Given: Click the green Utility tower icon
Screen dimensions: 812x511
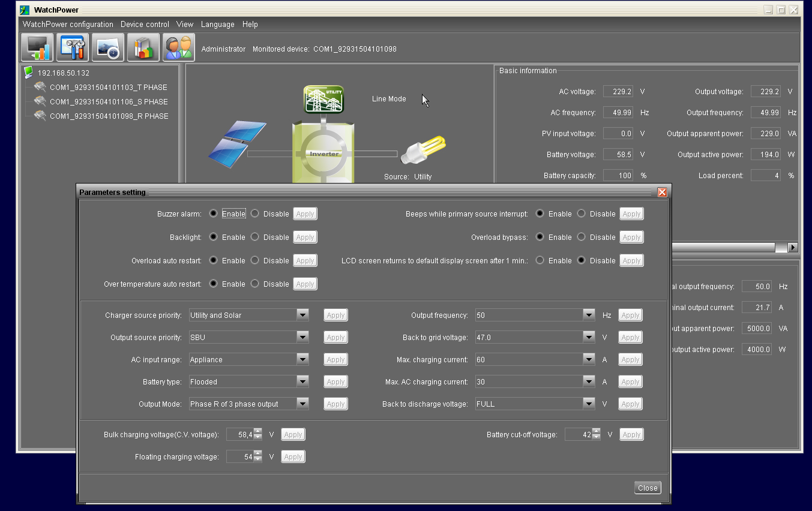Looking at the screenshot, I should [x=323, y=99].
